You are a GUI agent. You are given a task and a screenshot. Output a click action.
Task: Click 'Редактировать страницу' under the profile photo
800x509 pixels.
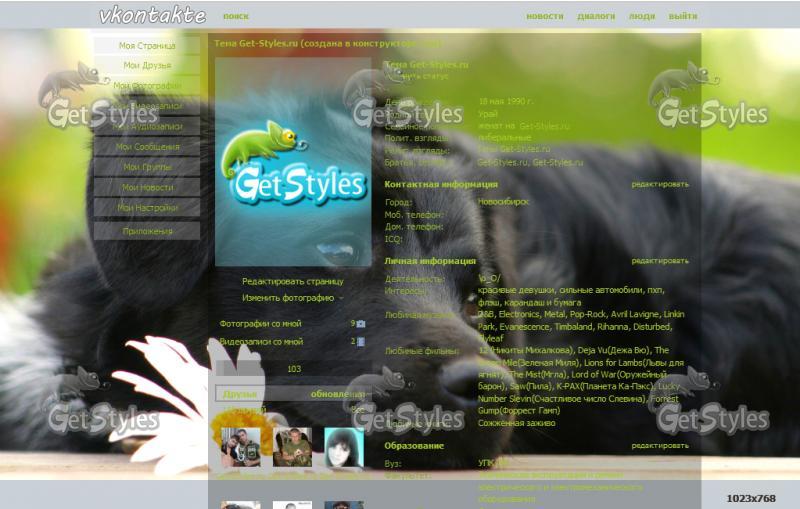click(x=292, y=282)
